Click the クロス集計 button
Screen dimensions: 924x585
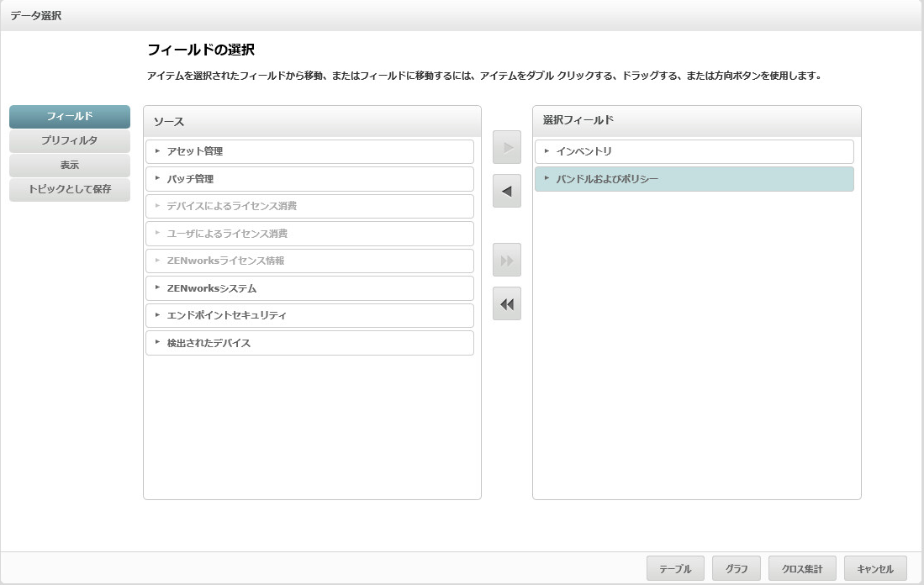[x=801, y=569]
